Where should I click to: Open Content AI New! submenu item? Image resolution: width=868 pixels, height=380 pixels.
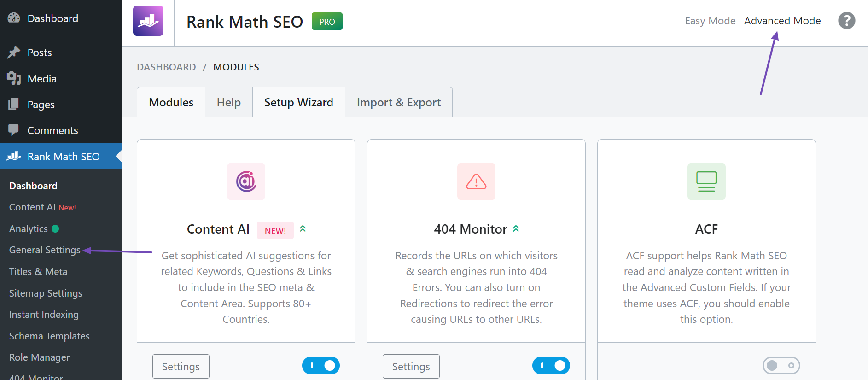tap(42, 207)
